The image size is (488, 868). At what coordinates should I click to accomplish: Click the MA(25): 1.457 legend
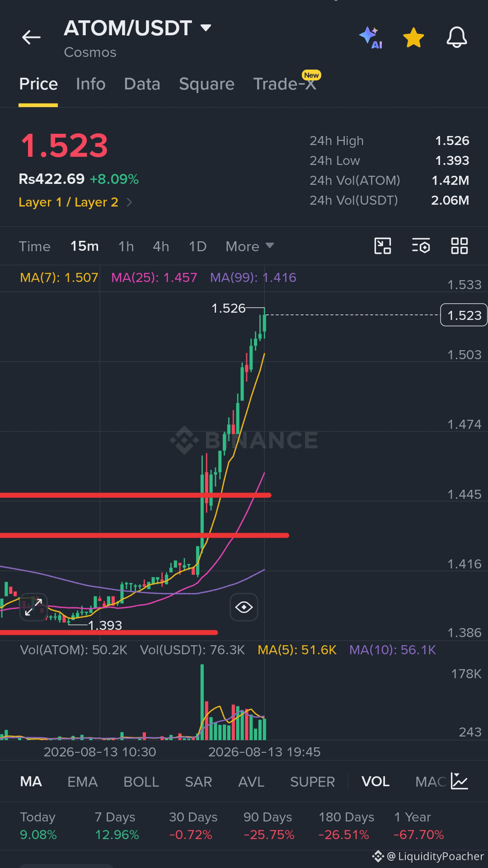tap(154, 277)
